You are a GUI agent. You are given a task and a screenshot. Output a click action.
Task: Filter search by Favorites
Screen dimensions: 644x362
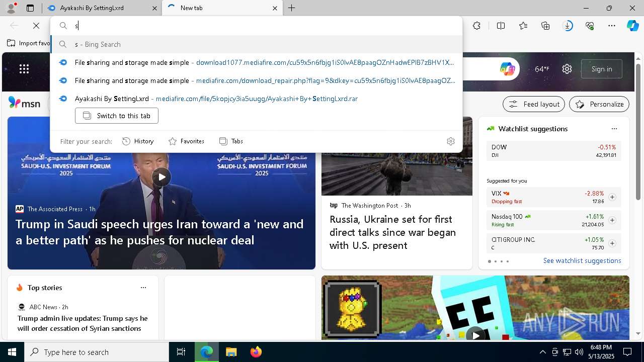coord(186,141)
